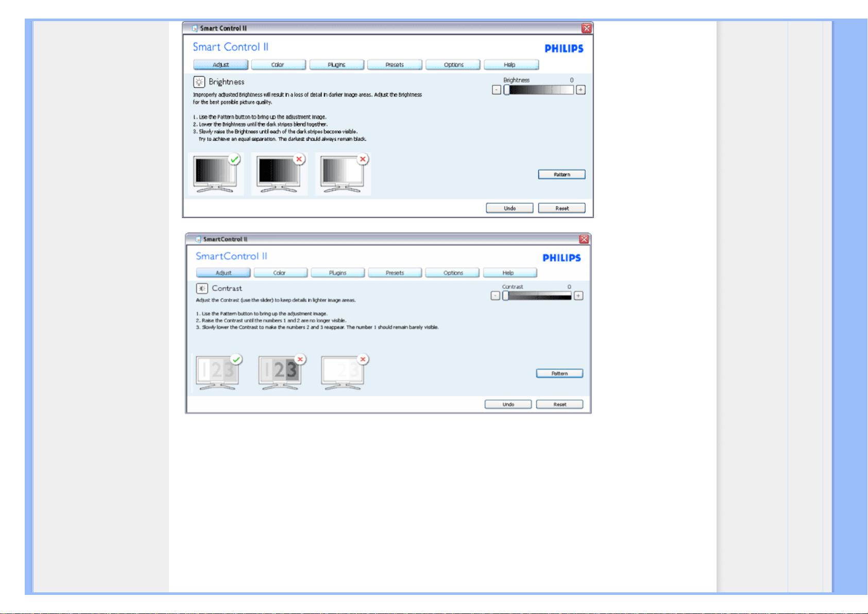Select Presets tab in the Brightness window
868x614 pixels.
(395, 65)
